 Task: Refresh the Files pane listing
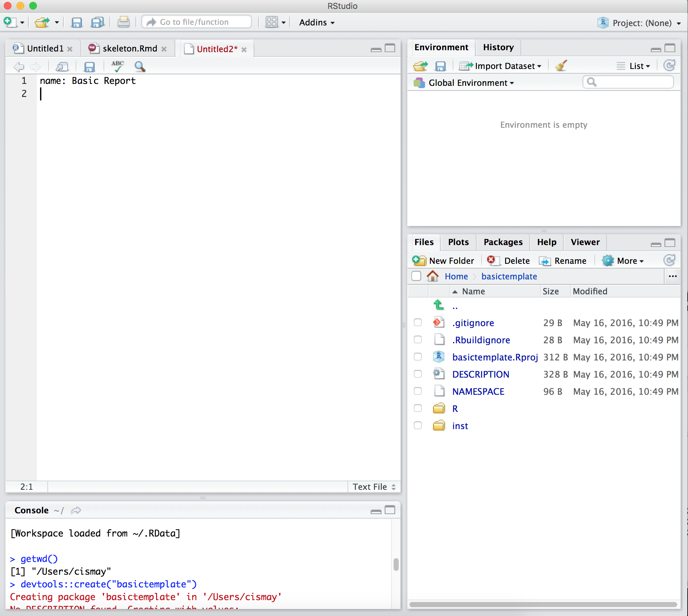tap(669, 260)
